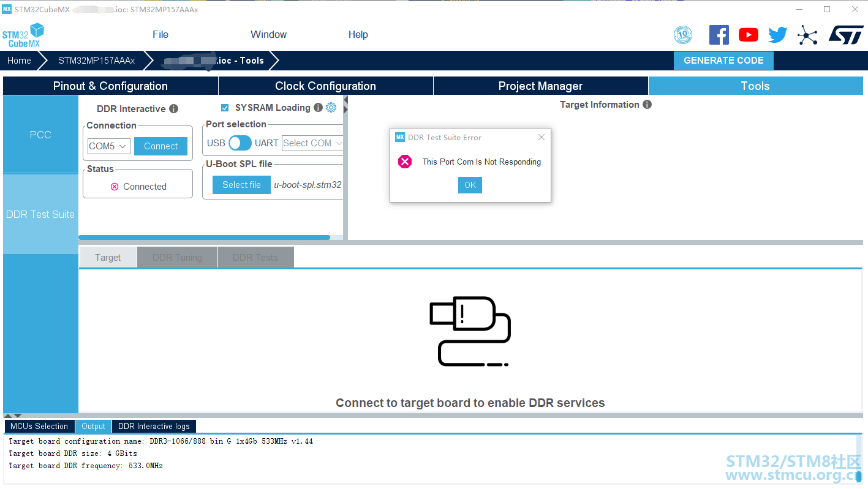868x489 pixels.
Task: Click the 10-year anniversary badge icon
Action: pos(683,35)
